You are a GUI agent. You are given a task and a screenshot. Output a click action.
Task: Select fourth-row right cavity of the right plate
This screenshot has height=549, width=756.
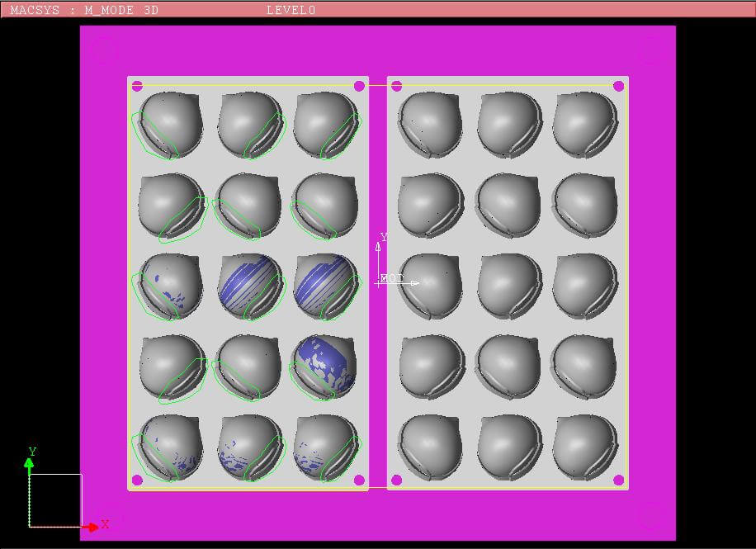(584, 367)
